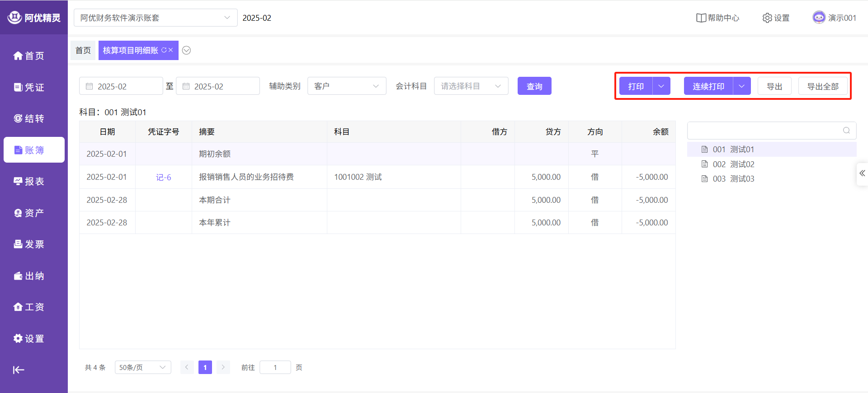
Task: Click the search magnifier icon in project panel
Action: point(846,131)
